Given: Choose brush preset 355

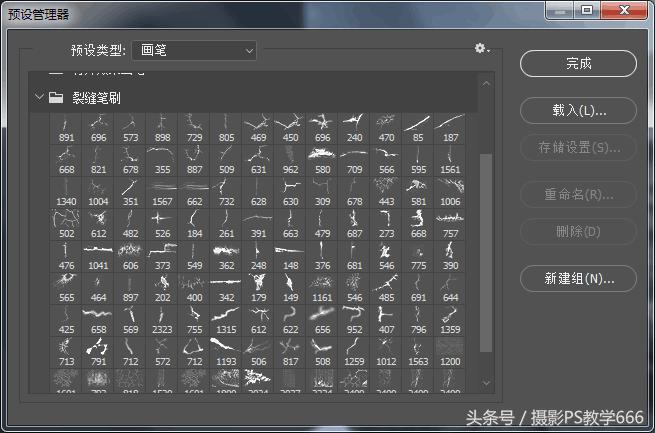Looking at the screenshot, I should click(162, 161).
